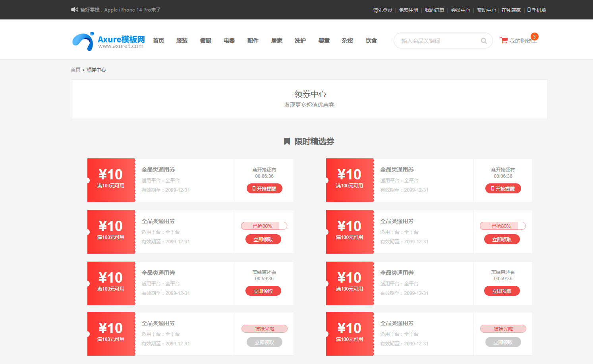The width and height of the screenshot is (593, 364).
Task: Click the phone icon beside 手机版
Action: 529,10
